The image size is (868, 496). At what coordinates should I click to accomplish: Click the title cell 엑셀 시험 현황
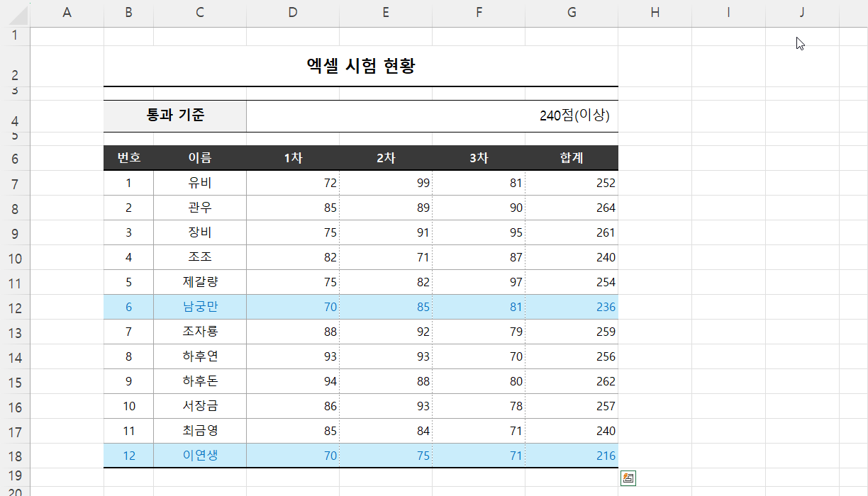[361, 67]
